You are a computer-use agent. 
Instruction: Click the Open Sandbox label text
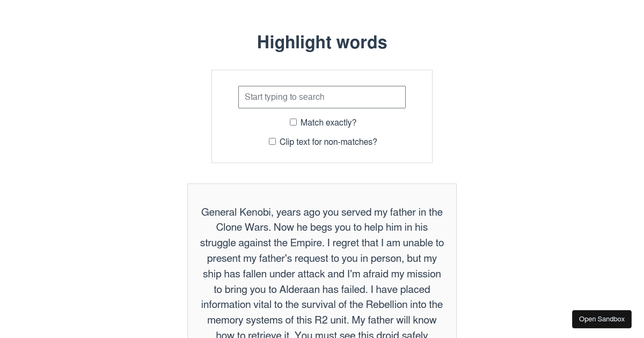click(x=602, y=319)
